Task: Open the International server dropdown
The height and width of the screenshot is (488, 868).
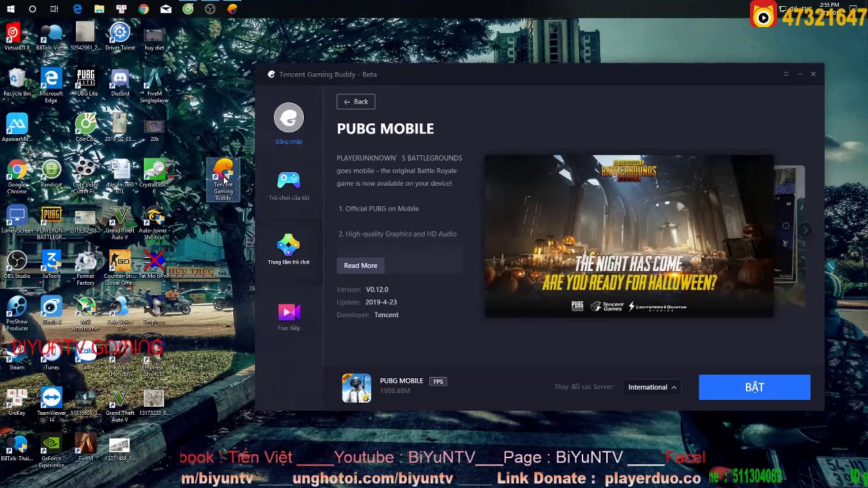Action: (652, 387)
